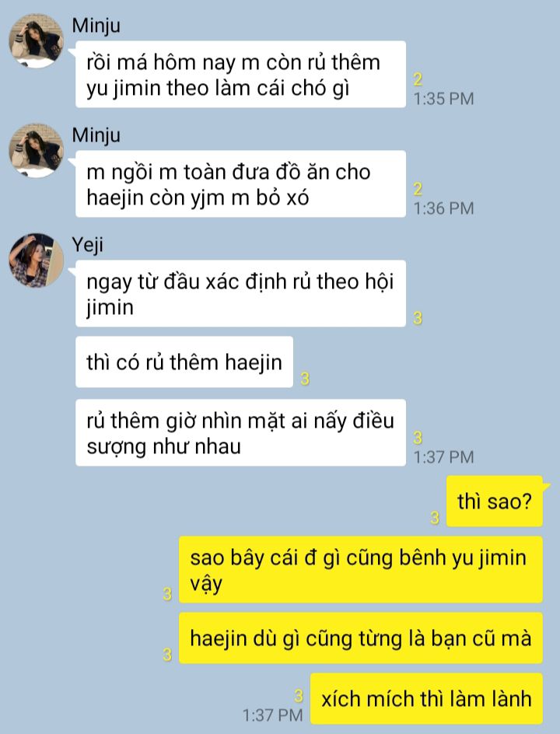
Task: Select yellow message "xích mích thì làm lành"
Action: (426, 699)
